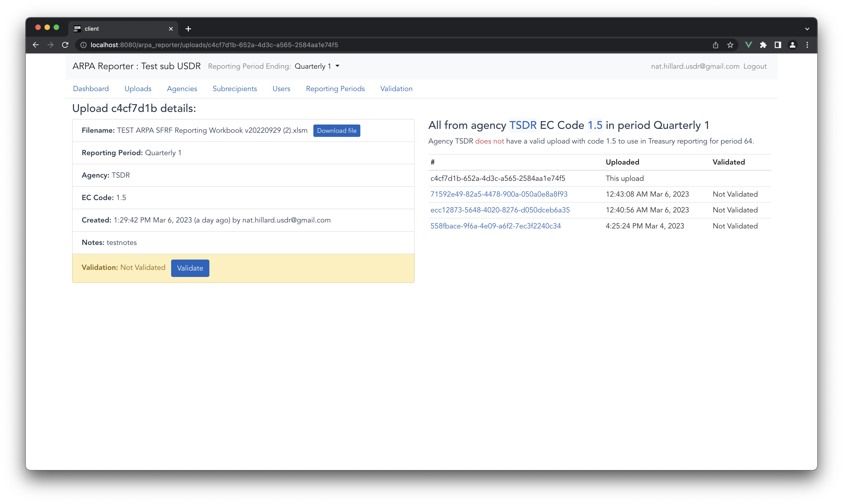Switch to the Subrecipients section

coord(235,89)
